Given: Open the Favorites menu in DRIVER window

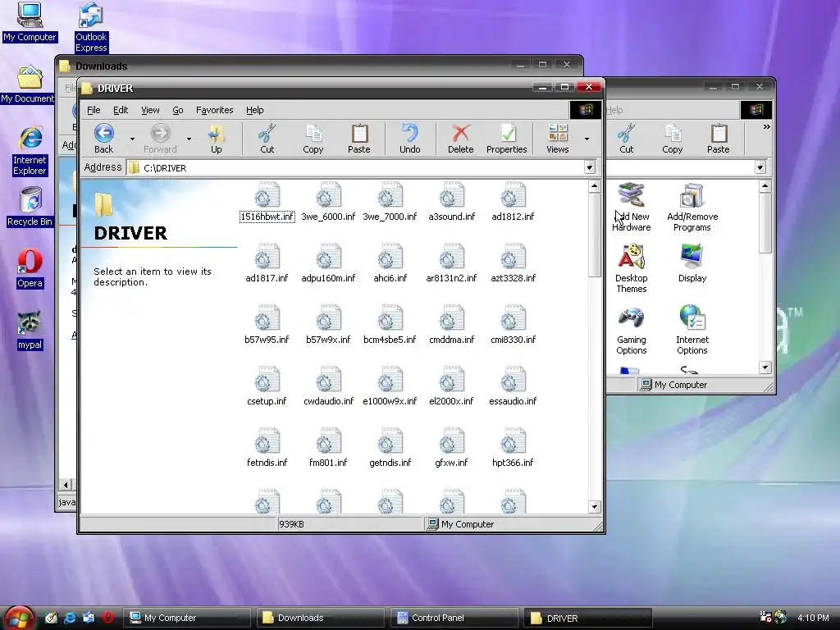Looking at the screenshot, I should coord(215,110).
